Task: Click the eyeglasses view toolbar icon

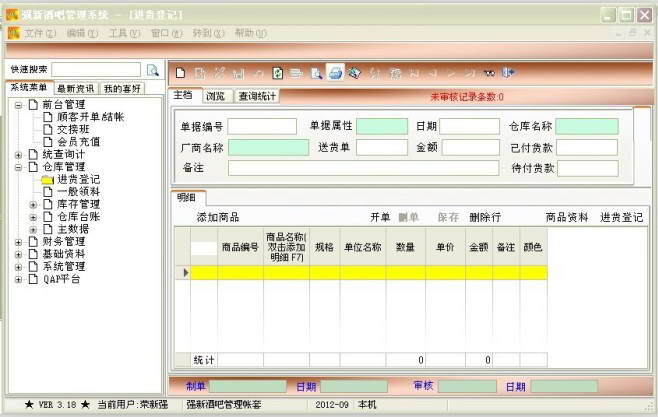Action: coord(489,73)
